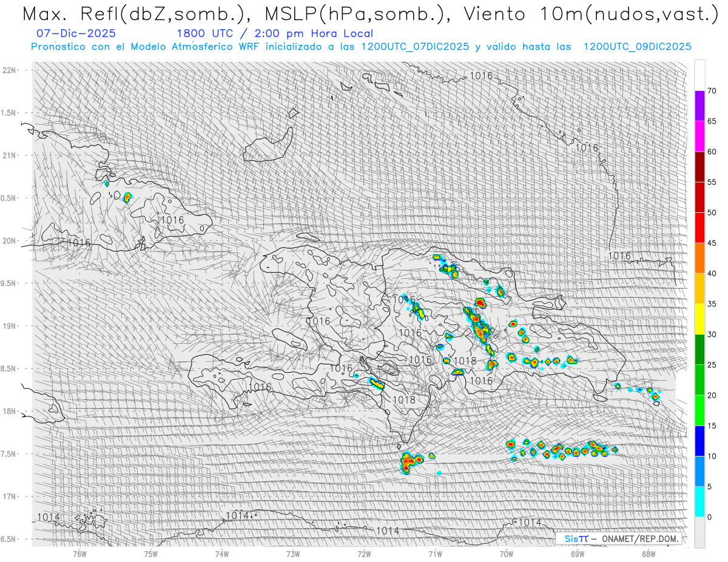
Task: Click the longitude axis label "74W"
Action: [221, 554]
